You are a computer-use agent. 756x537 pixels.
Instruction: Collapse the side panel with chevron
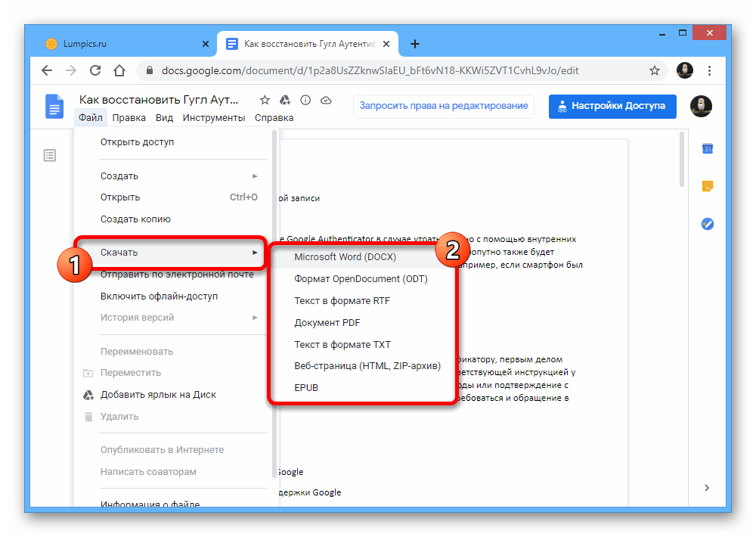[x=708, y=488]
